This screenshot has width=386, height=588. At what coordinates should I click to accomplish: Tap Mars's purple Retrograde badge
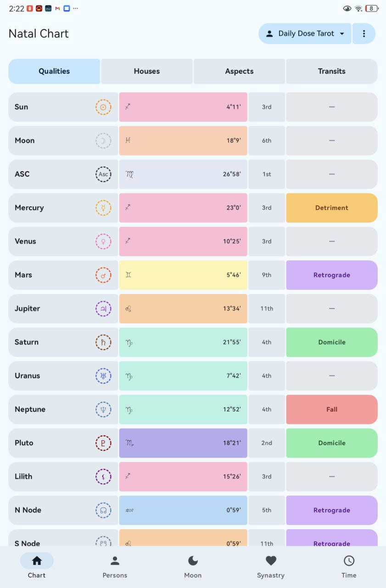coord(331,275)
